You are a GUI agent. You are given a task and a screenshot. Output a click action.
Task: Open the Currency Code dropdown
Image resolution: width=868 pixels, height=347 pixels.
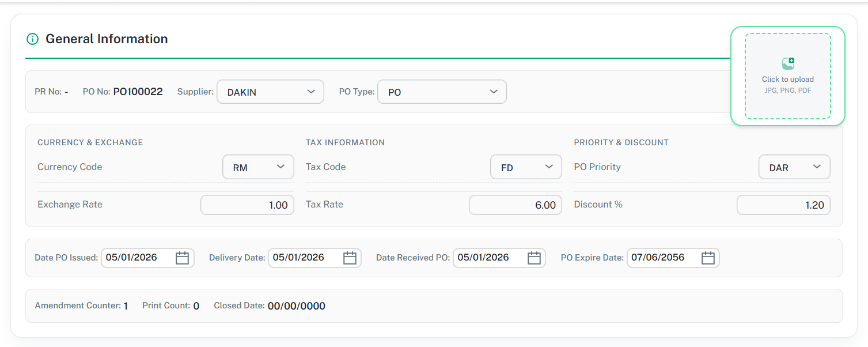pos(258,167)
